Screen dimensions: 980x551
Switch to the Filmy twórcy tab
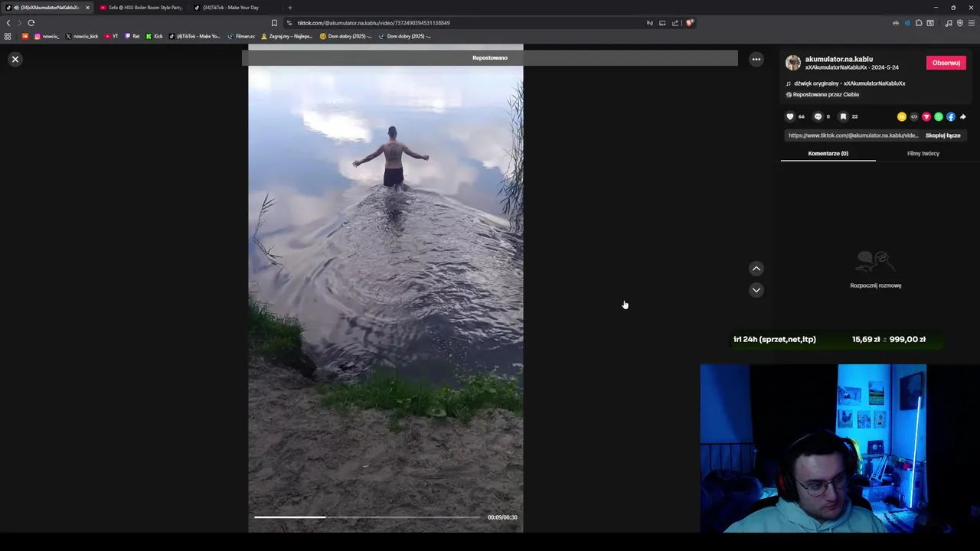point(923,153)
